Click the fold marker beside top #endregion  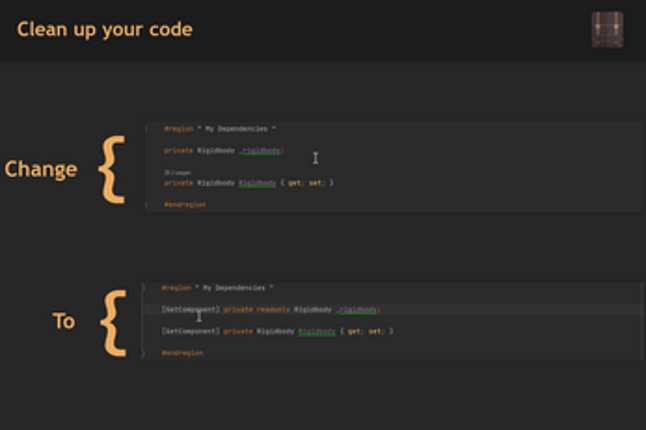147,204
